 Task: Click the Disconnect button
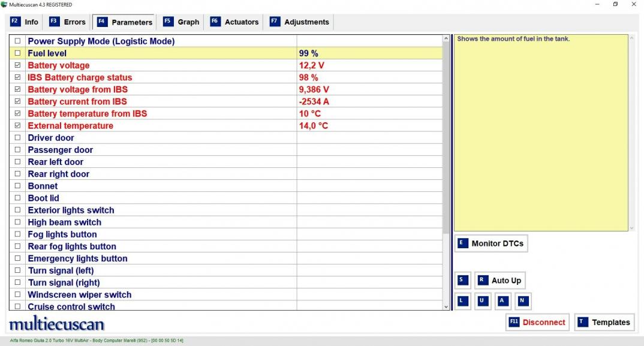[537, 322]
